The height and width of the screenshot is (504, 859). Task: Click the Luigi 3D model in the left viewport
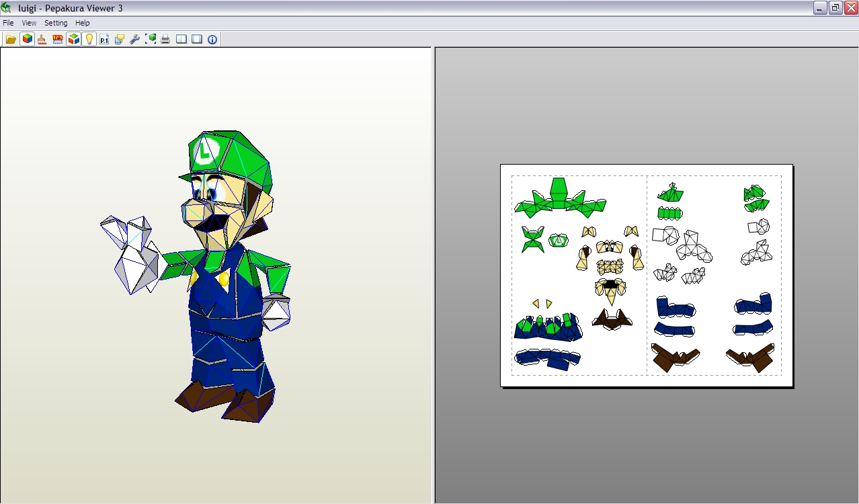[x=215, y=269]
